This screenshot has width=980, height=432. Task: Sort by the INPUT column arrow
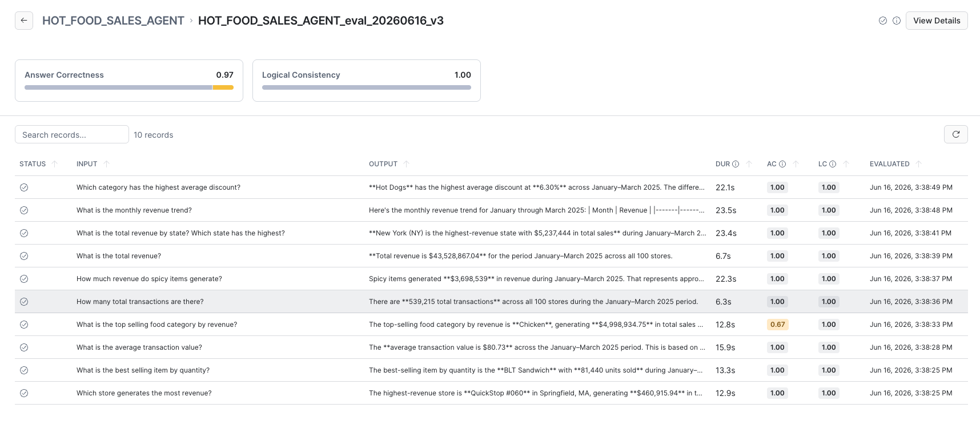point(106,164)
